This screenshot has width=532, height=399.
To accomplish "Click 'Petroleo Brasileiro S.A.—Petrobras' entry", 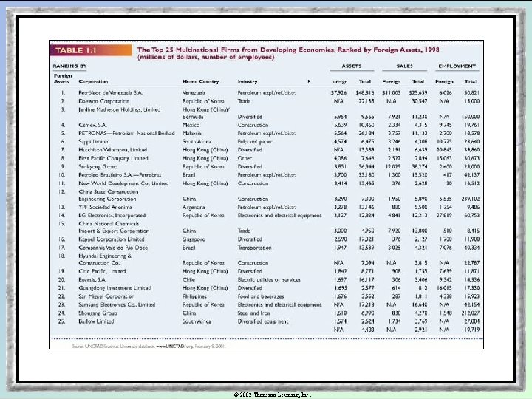I will (120, 175).
